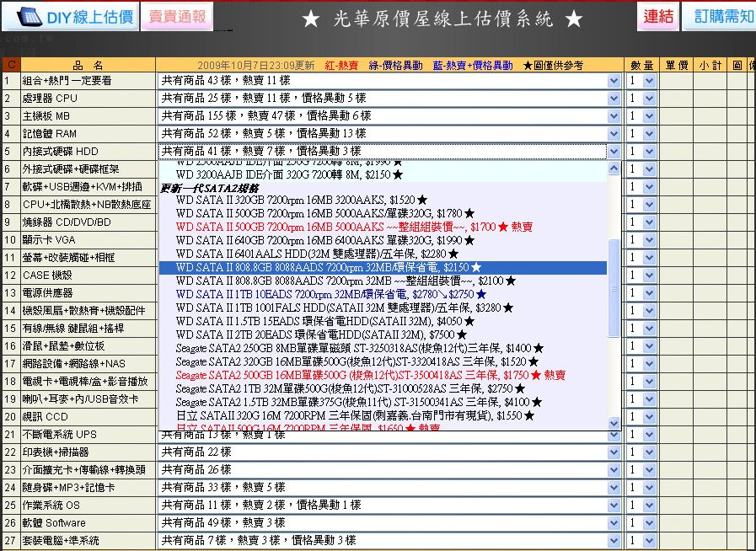The height and width of the screenshot is (551, 756).
Task: Select WD 2TB 20EADS $7500 option
Action: (383, 334)
